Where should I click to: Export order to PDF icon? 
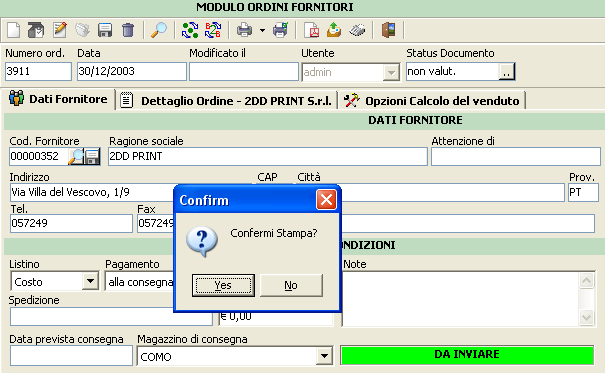click(311, 30)
